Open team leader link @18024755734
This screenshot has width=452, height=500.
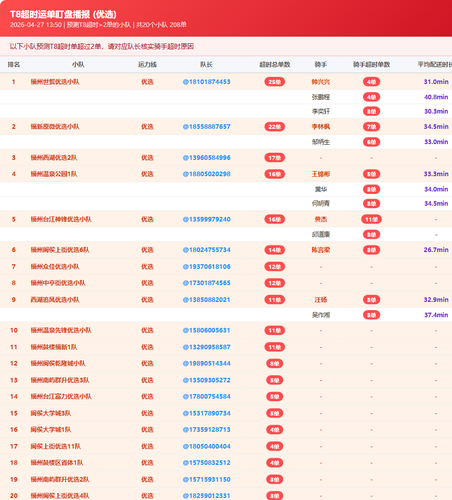[206, 250]
